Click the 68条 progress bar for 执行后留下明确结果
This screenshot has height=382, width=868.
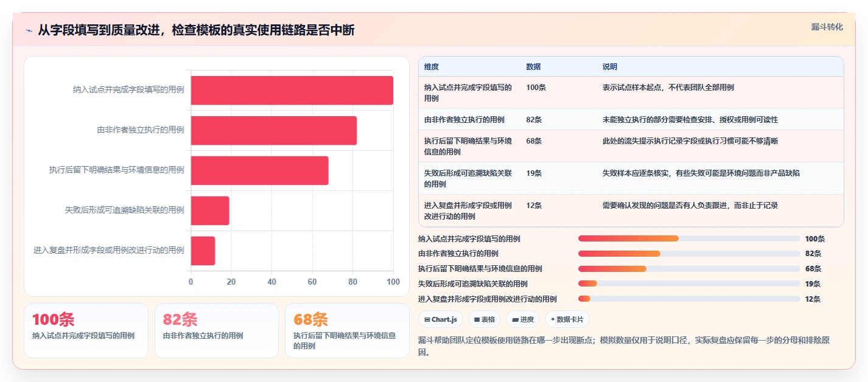(x=689, y=268)
